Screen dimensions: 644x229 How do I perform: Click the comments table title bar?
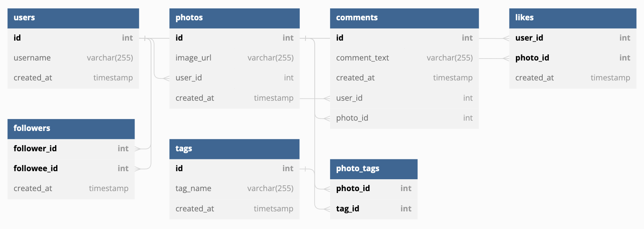point(404,18)
